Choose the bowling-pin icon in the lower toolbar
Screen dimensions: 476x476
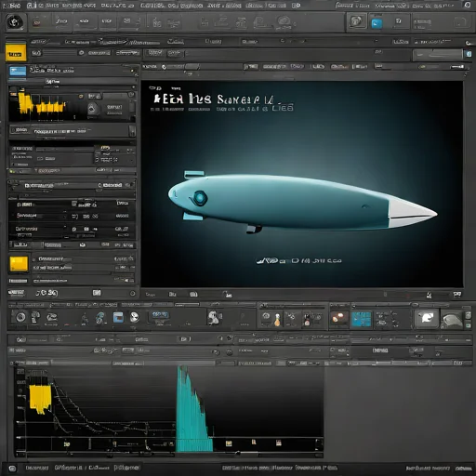(277, 320)
